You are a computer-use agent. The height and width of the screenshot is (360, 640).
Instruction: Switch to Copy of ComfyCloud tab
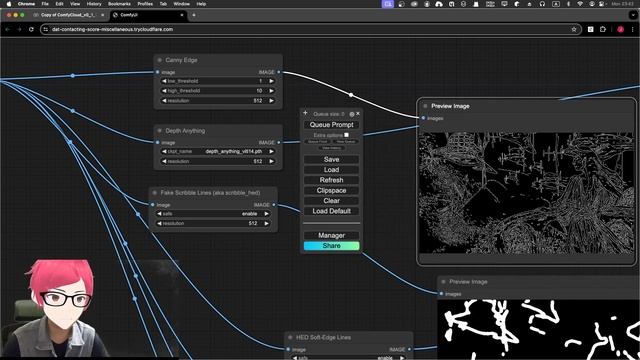point(68,15)
